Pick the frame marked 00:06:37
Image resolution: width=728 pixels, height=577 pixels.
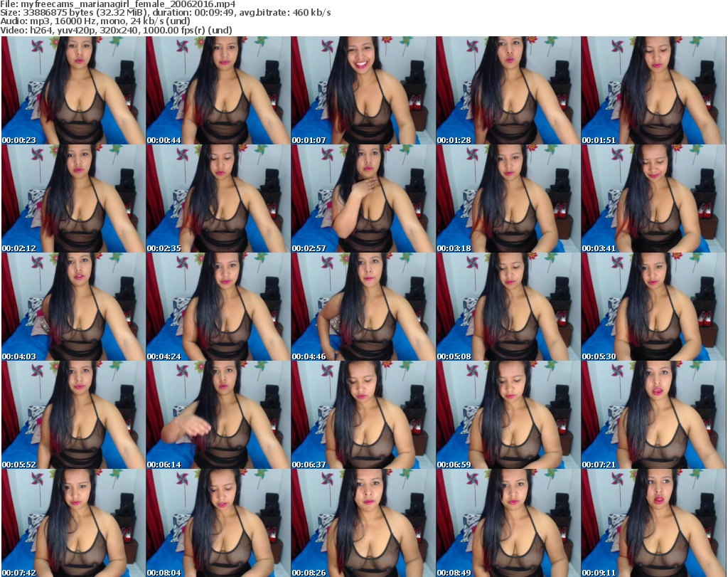point(363,415)
